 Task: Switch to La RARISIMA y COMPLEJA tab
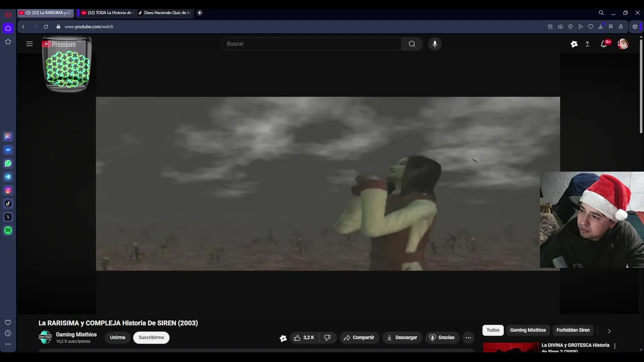click(46, 13)
